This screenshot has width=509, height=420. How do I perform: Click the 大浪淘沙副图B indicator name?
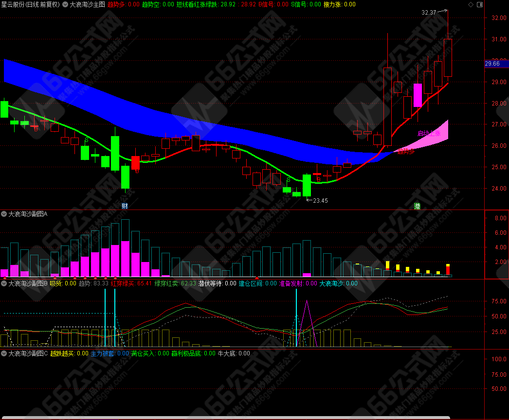click(x=28, y=283)
